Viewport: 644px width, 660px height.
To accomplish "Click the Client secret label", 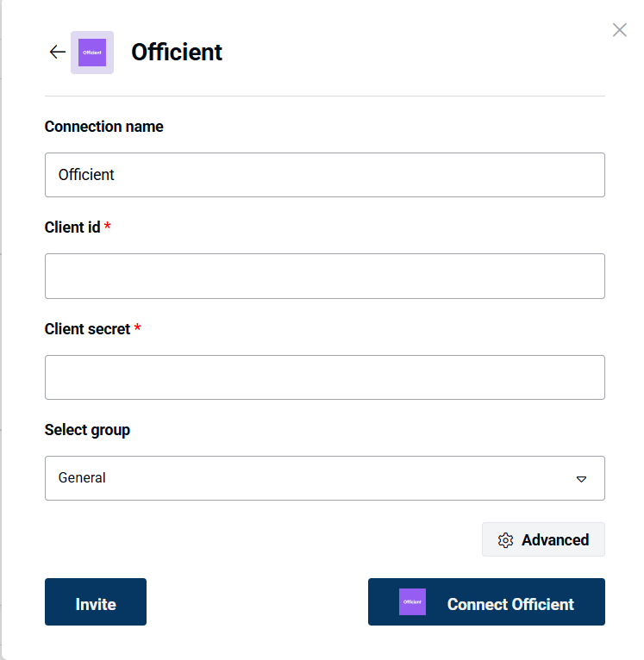I will click(87, 329).
